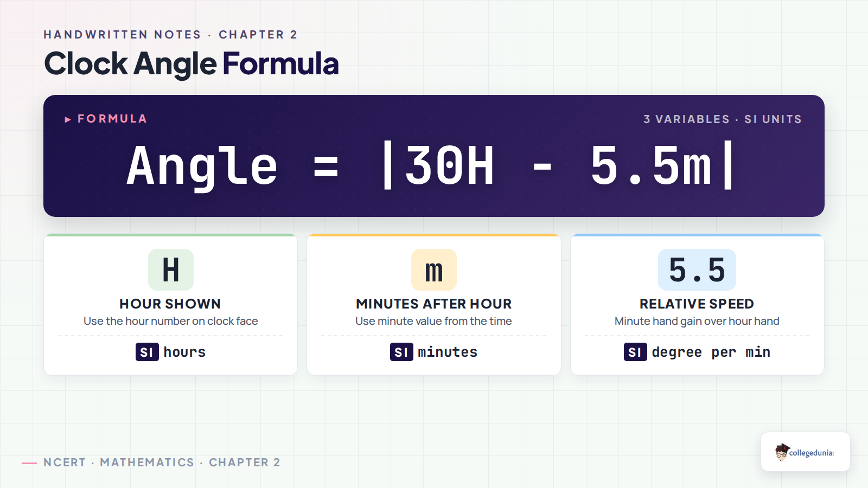This screenshot has width=868, height=488.
Task: Click the SI badge beside minutes
Action: (401, 352)
